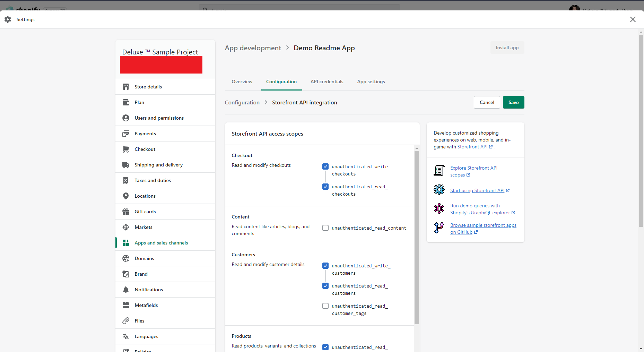Viewport: 644px width, 352px height.
Task: Open Explore Storefront API scopes link
Action: (473, 171)
